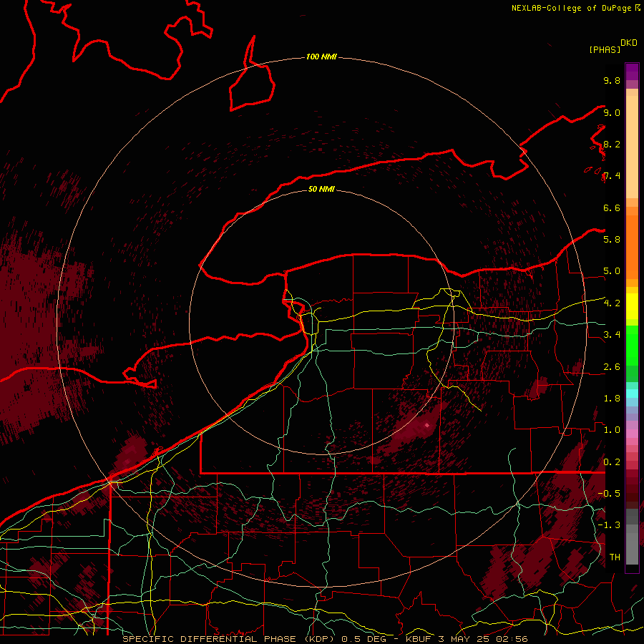
Task: Click the 4.2 legend value
Action: [612, 303]
